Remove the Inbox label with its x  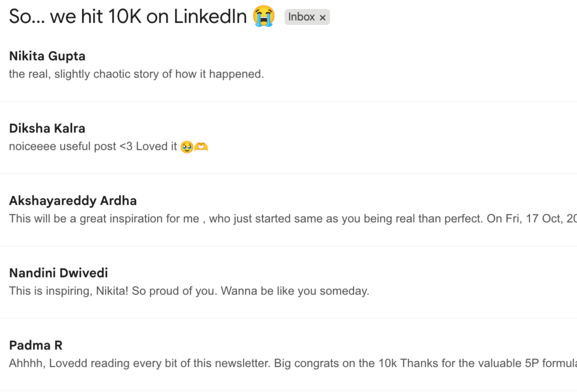tap(323, 17)
